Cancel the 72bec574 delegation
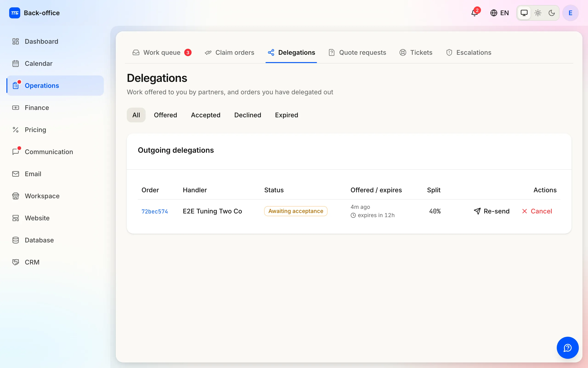The width and height of the screenshot is (588, 368). click(x=537, y=211)
